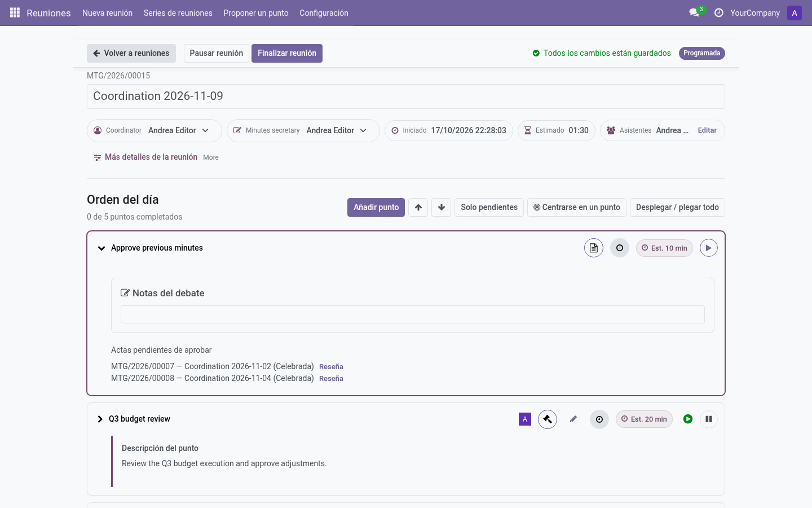Open the Proponer un punto menu
Screen dimensions: 812x508
(256, 13)
